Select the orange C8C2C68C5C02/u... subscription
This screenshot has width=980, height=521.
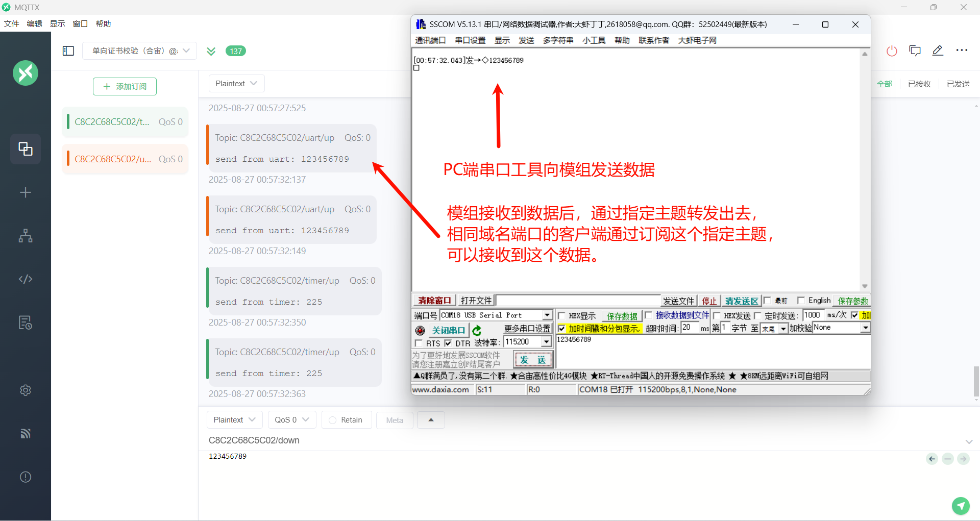[x=125, y=159]
